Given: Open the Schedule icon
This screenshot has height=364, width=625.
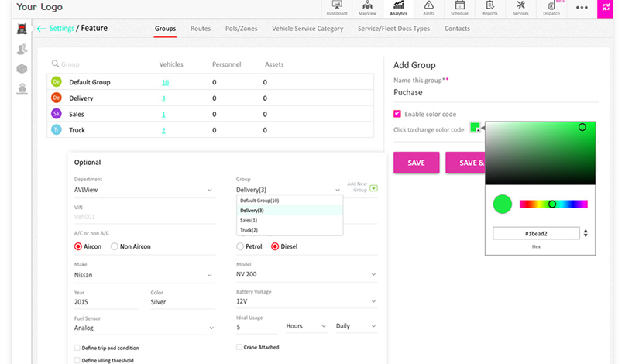Looking at the screenshot, I should 459,9.
